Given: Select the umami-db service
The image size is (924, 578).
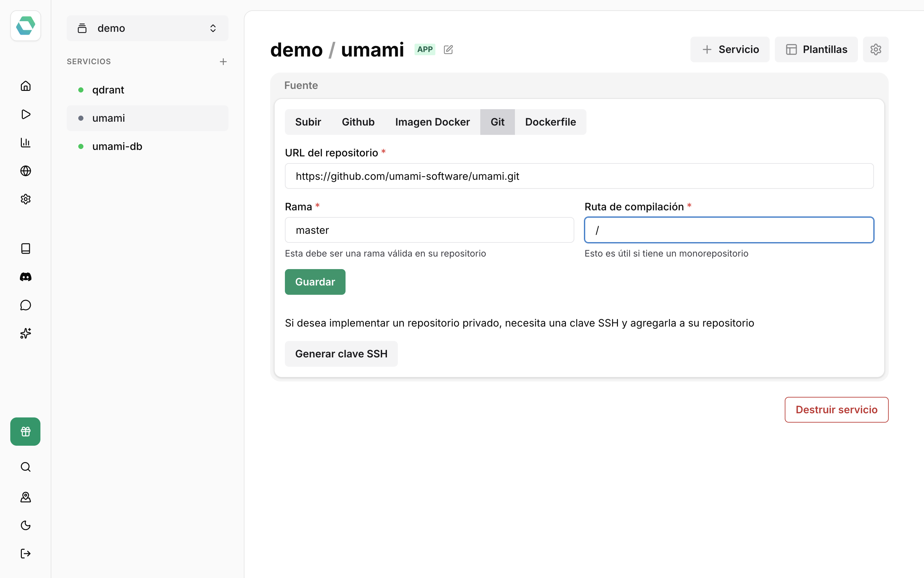Looking at the screenshot, I should tap(147, 146).
